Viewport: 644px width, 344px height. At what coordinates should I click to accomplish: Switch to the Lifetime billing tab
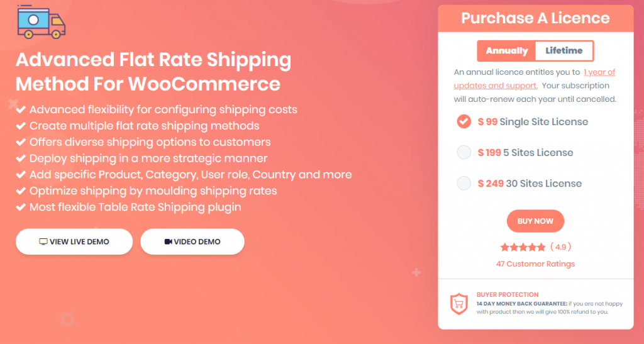click(563, 51)
